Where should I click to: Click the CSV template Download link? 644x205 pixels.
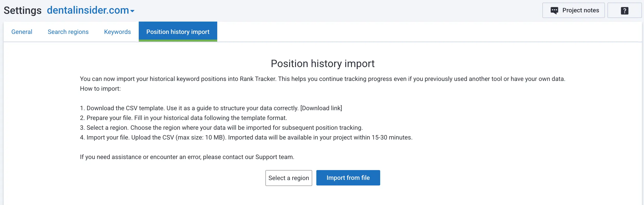click(x=321, y=108)
